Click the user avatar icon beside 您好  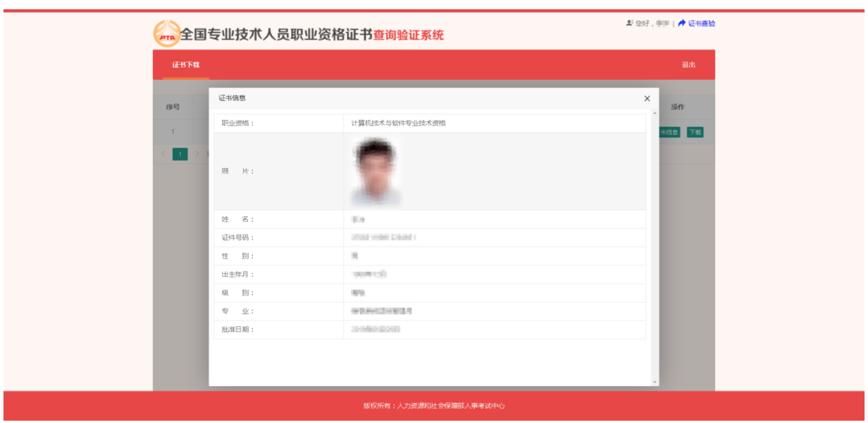pyautogui.click(x=629, y=23)
